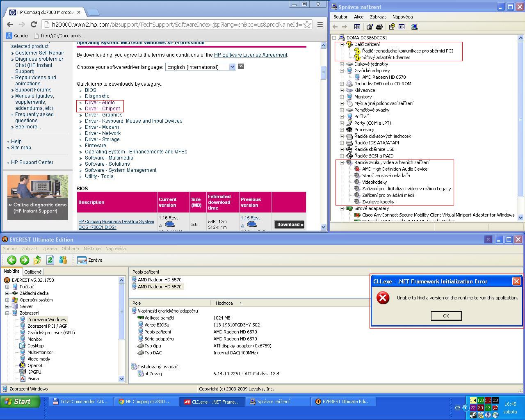Viewport: 525px width, 420px height.
Task: Expand Procesory node in device tree
Action: coord(342,130)
